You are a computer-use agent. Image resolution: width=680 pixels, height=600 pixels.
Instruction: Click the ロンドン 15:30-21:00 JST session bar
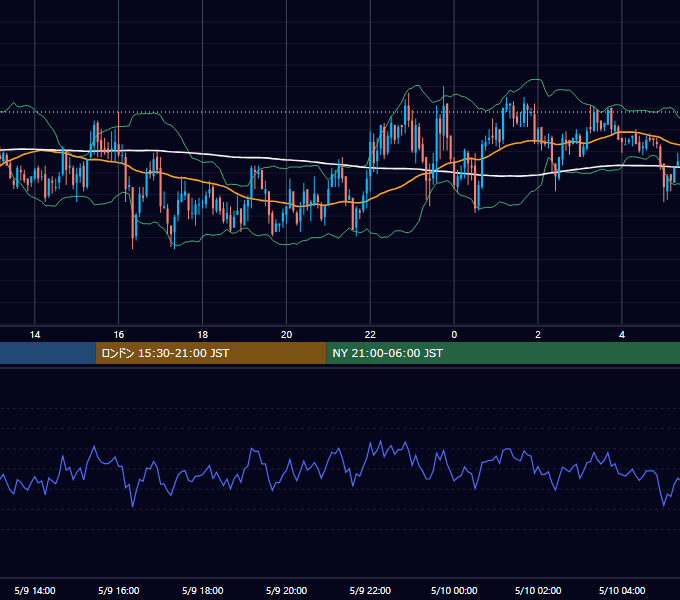click(211, 353)
